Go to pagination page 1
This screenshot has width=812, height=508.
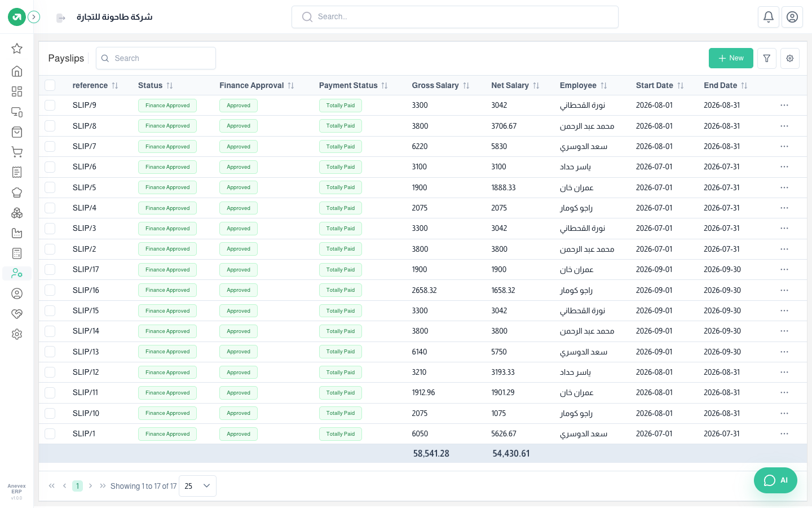(x=77, y=486)
